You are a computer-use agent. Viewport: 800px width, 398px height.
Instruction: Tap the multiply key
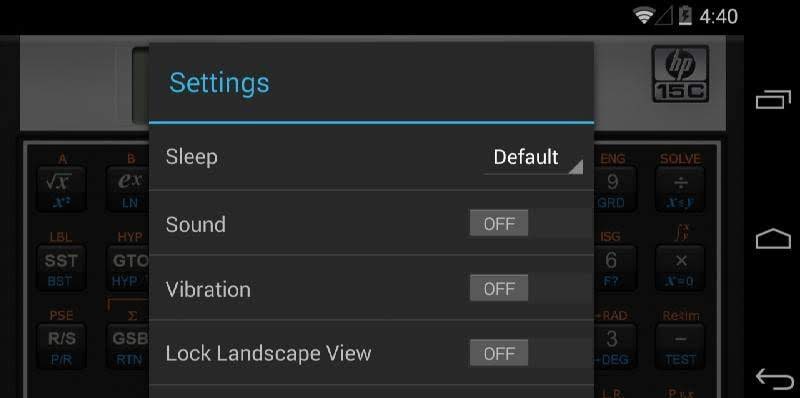[x=680, y=267]
